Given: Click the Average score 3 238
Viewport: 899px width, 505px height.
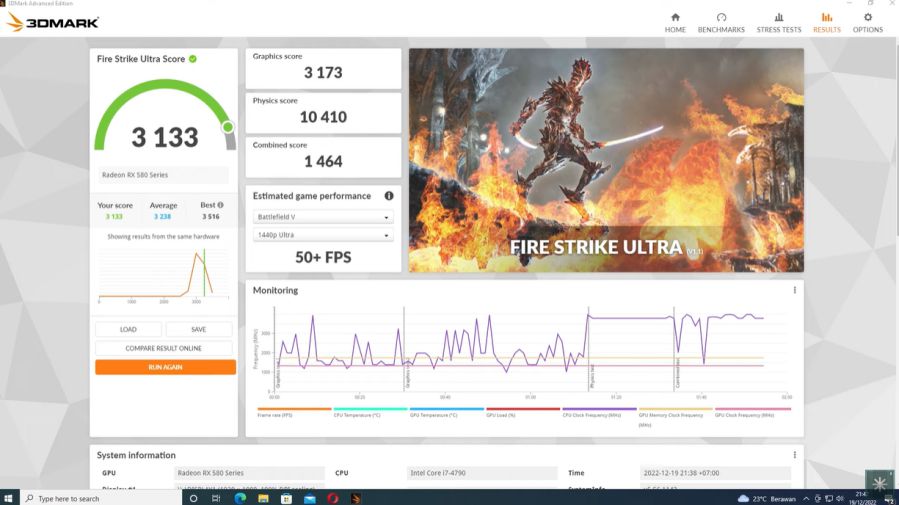Looking at the screenshot, I should (x=162, y=217).
